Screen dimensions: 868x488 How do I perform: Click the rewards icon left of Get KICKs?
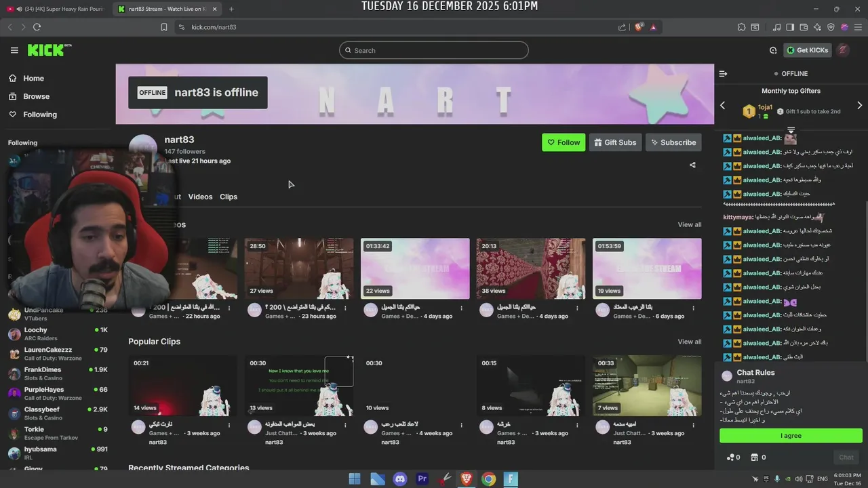[x=773, y=50]
